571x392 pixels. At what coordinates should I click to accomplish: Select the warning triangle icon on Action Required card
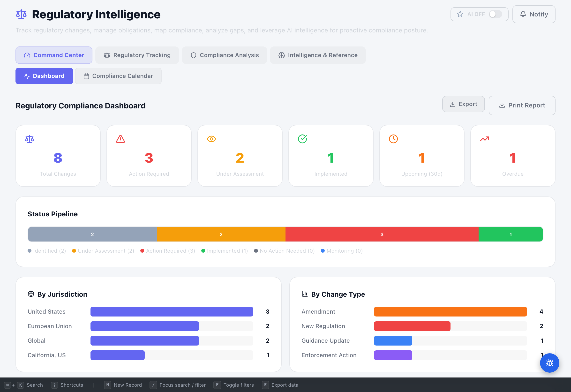[120, 139]
